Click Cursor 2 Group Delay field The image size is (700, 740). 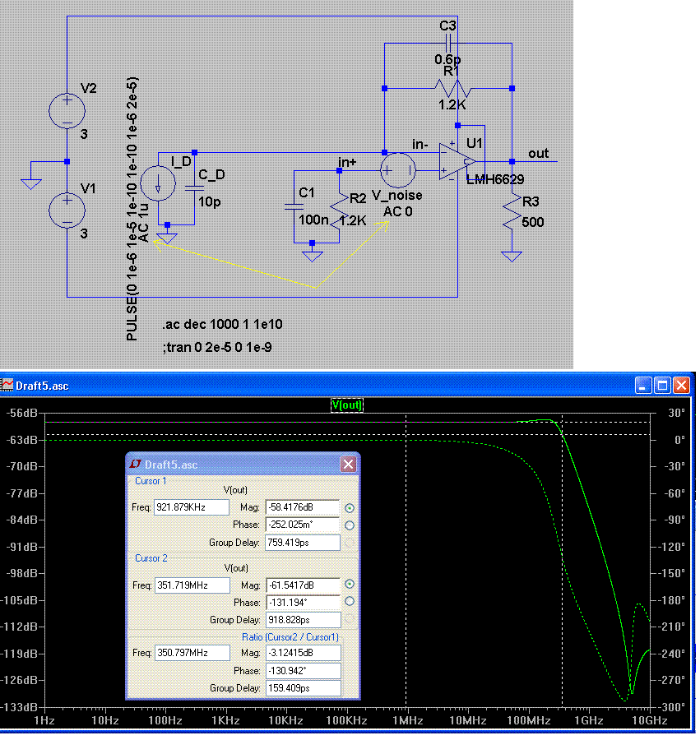(x=304, y=620)
